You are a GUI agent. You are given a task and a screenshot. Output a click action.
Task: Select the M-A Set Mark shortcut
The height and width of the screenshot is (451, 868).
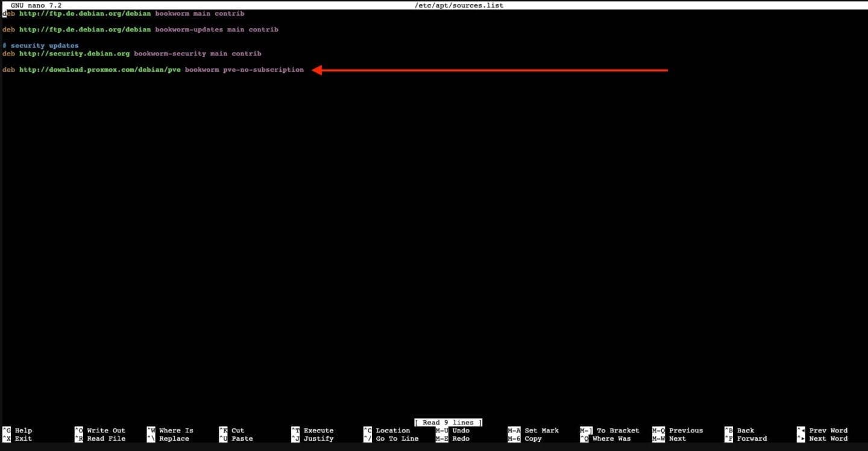[533, 431]
